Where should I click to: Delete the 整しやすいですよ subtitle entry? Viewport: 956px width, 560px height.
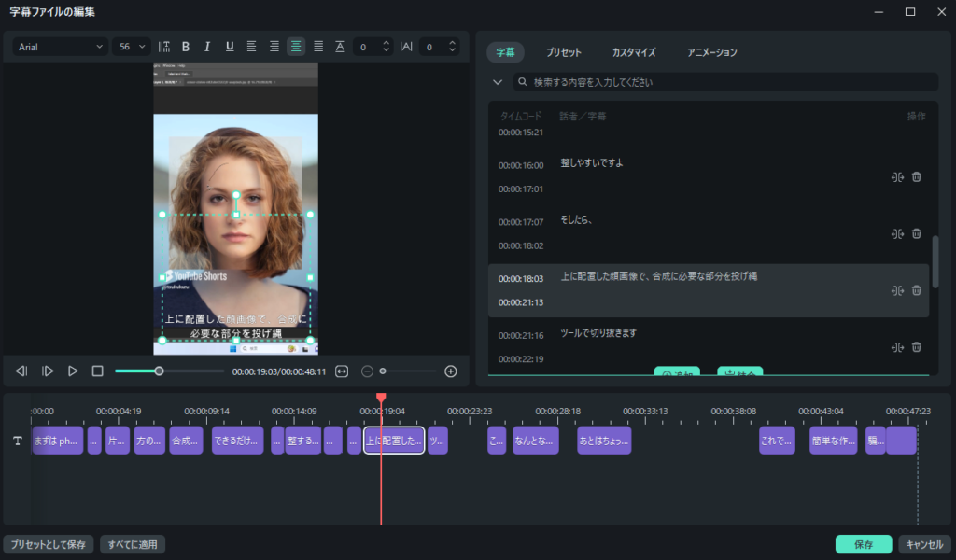pos(916,176)
